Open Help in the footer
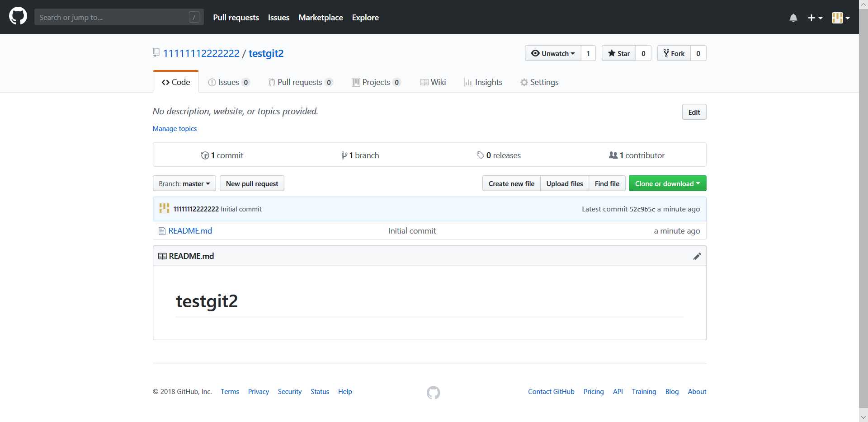 click(345, 392)
